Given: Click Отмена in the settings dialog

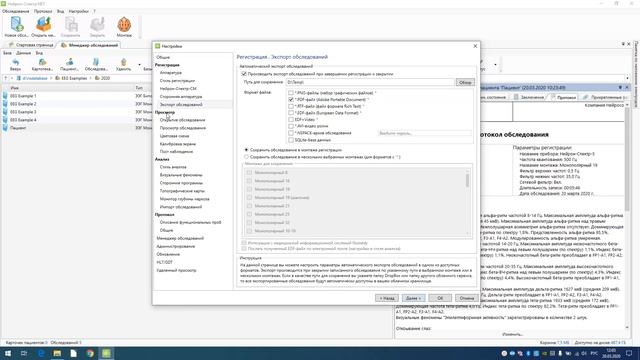Looking at the screenshot, I should point(467,298).
